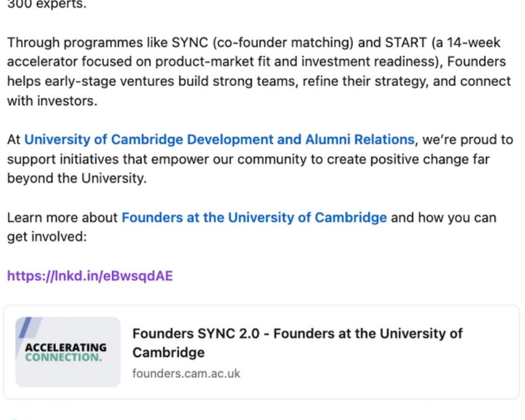Follow the lnkd.in/eBwsqdAE shortened URL

[x=90, y=275]
